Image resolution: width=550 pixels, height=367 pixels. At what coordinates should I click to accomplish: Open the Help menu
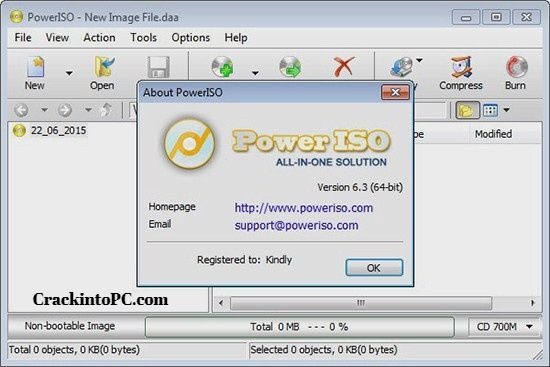tap(236, 38)
